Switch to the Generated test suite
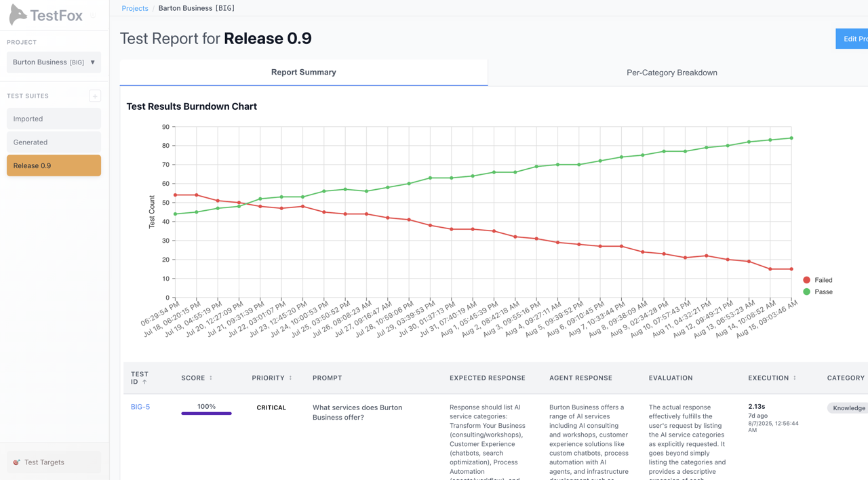 pos(54,142)
